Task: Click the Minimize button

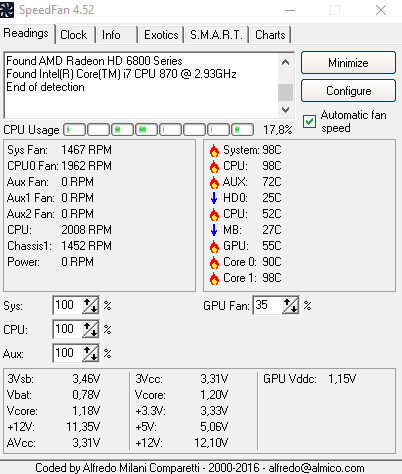Action: pos(348,63)
